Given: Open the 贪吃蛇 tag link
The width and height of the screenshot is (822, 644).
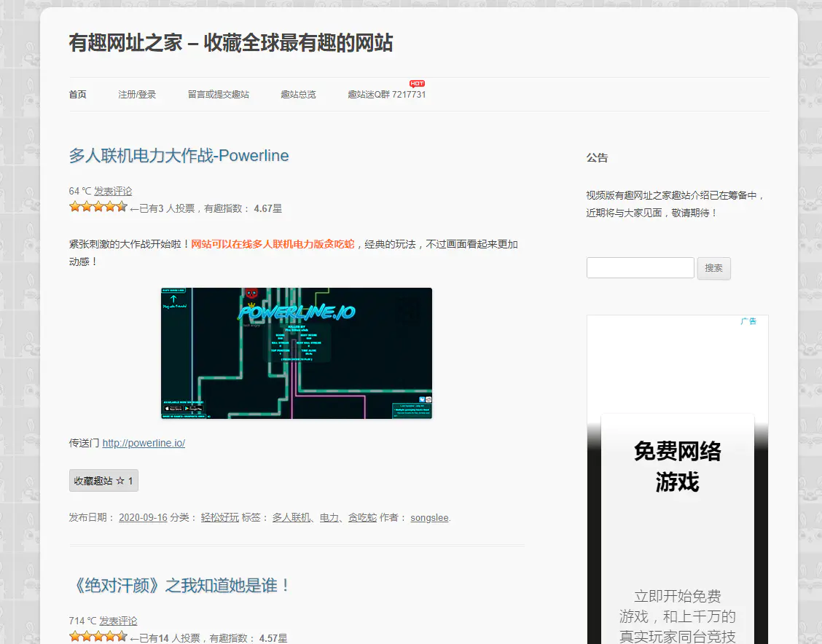Looking at the screenshot, I should coord(363,518).
